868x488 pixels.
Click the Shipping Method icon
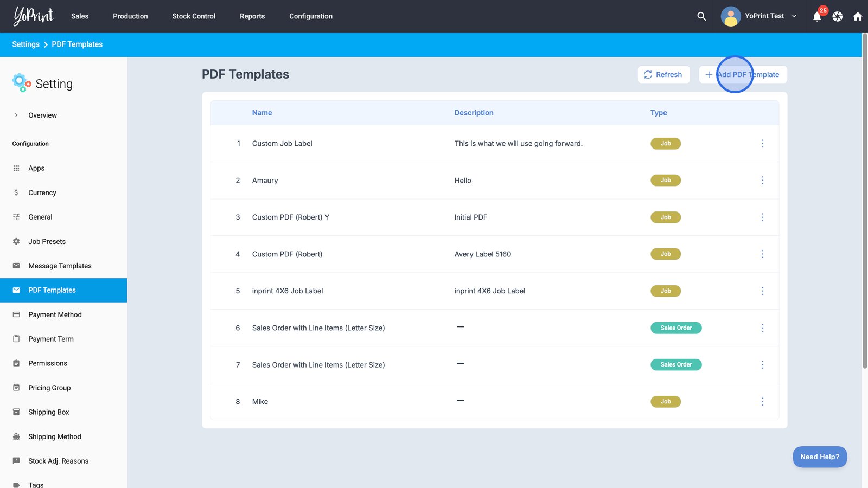tap(16, 436)
